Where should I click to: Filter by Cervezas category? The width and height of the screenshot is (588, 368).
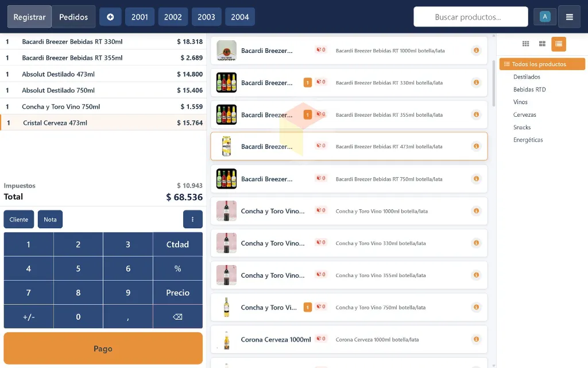point(525,114)
